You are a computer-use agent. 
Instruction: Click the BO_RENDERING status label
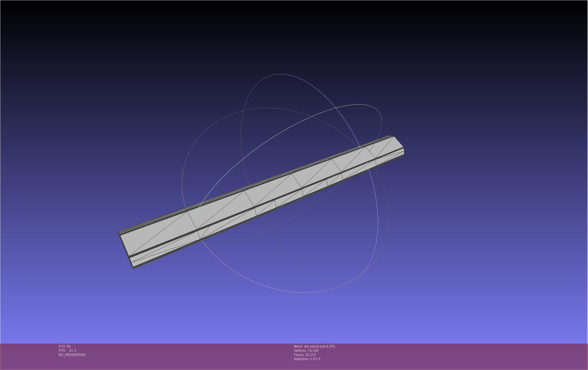click(x=72, y=355)
